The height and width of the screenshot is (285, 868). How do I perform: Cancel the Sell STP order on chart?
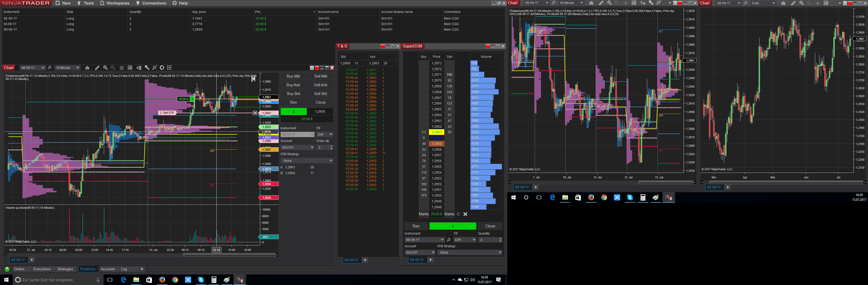pyautogui.click(x=255, y=113)
